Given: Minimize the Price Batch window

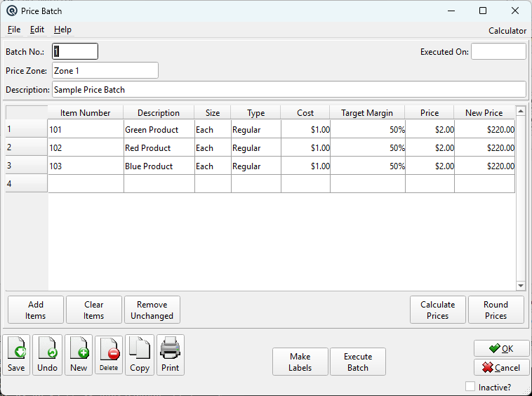Looking at the screenshot, I should pos(451,11).
